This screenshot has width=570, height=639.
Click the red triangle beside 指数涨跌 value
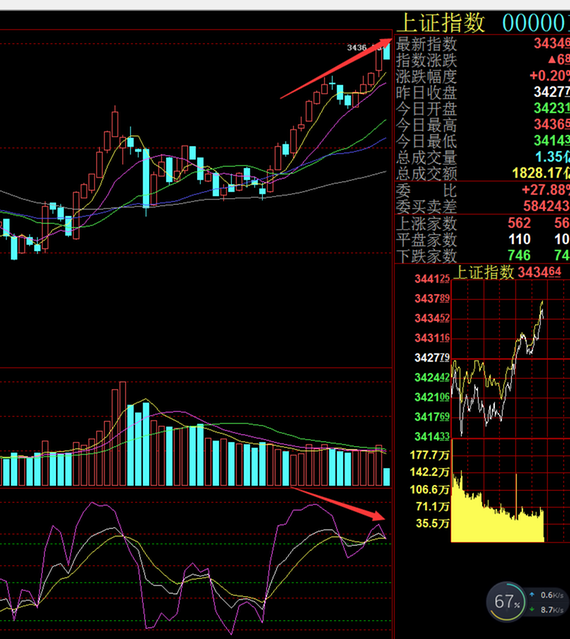pyautogui.click(x=552, y=60)
